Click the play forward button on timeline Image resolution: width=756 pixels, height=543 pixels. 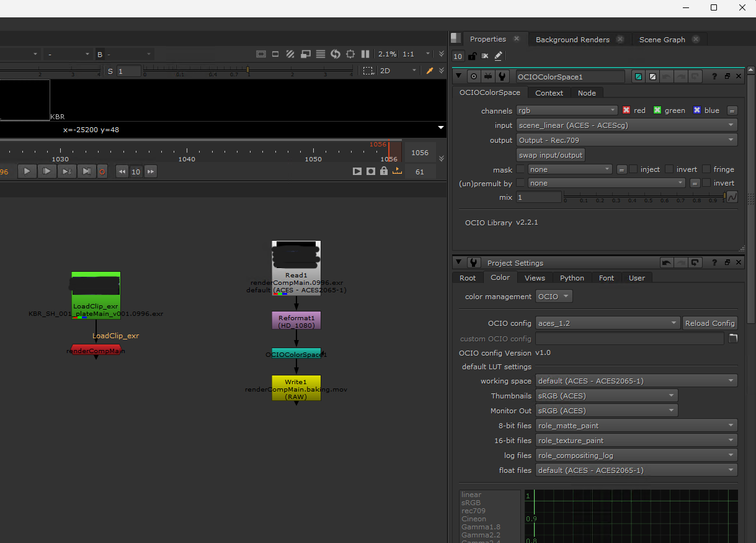click(x=27, y=171)
